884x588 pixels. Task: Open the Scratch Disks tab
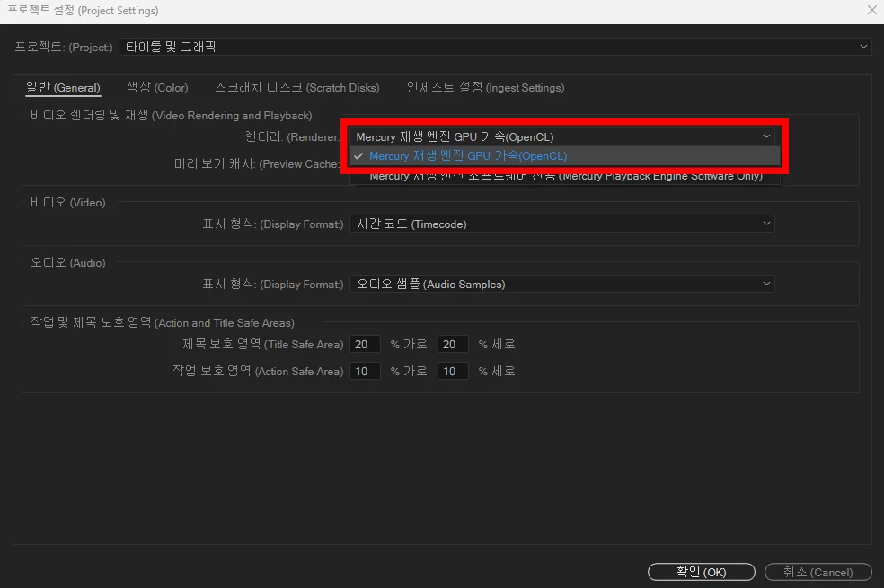click(297, 88)
